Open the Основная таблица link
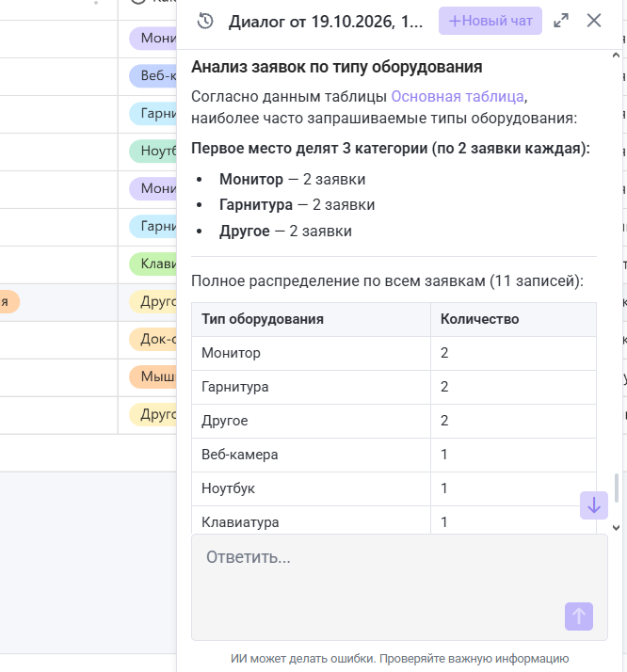 click(458, 96)
